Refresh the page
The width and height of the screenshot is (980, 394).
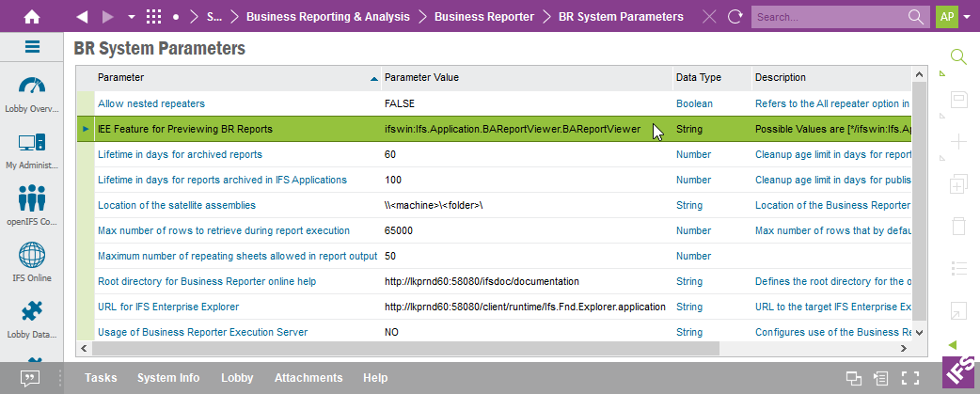(x=735, y=17)
